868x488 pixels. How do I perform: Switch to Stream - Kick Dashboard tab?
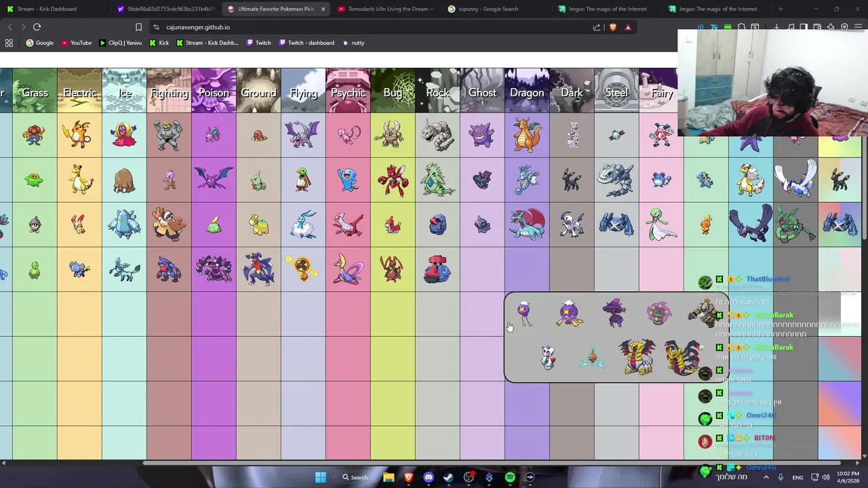tap(54, 9)
